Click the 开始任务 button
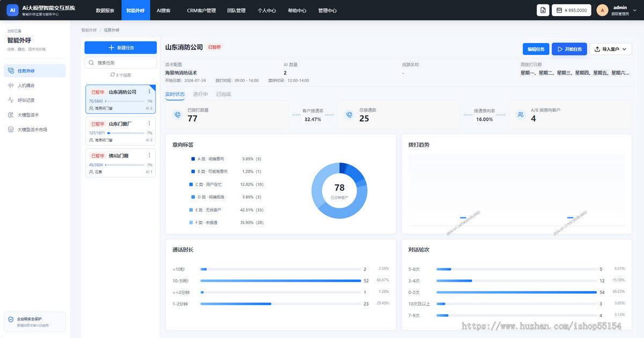 [x=569, y=49]
